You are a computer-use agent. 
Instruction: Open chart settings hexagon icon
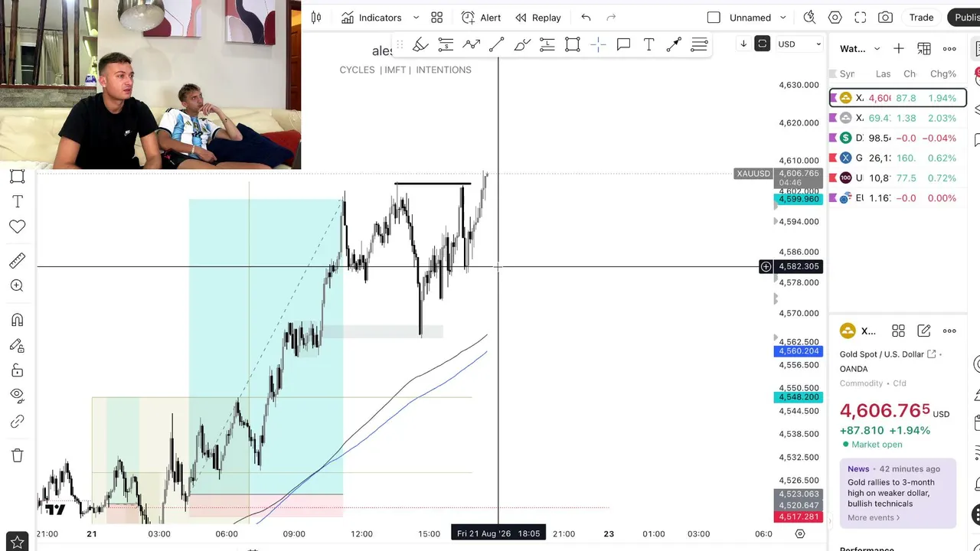click(835, 18)
